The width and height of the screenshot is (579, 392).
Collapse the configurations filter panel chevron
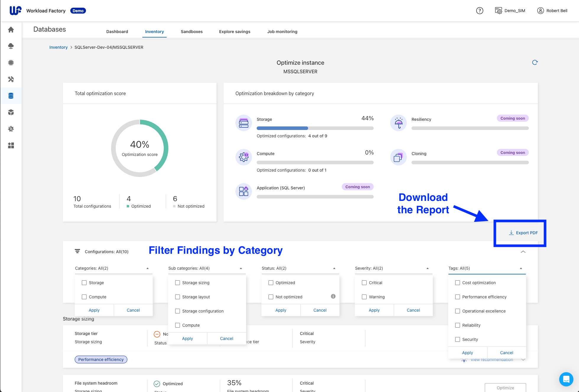(x=523, y=252)
